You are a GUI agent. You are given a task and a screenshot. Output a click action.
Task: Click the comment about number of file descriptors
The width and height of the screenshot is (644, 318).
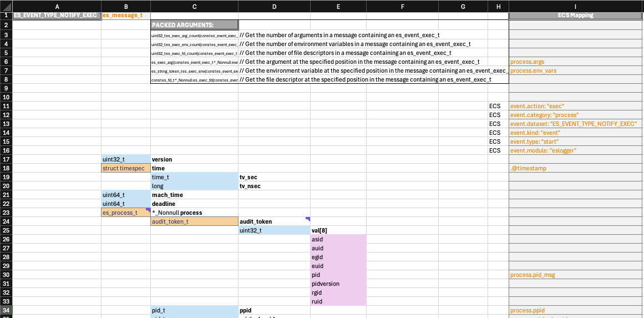coord(346,53)
